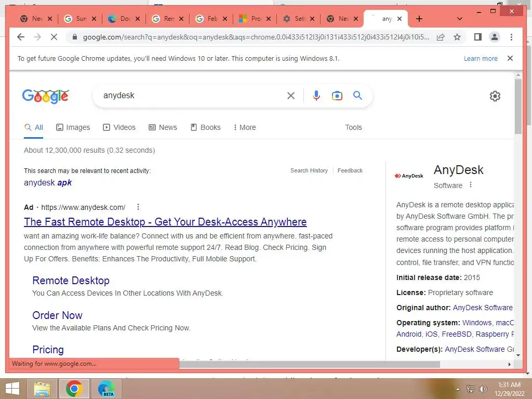532x399 pixels.
Task: Click the lock icon in address bar
Action: [x=75, y=37]
